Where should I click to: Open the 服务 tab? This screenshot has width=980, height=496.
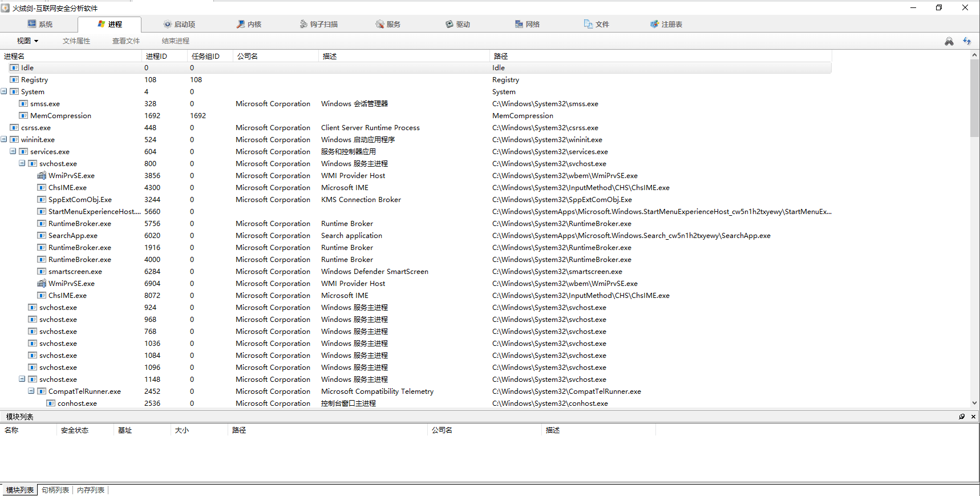(x=388, y=24)
